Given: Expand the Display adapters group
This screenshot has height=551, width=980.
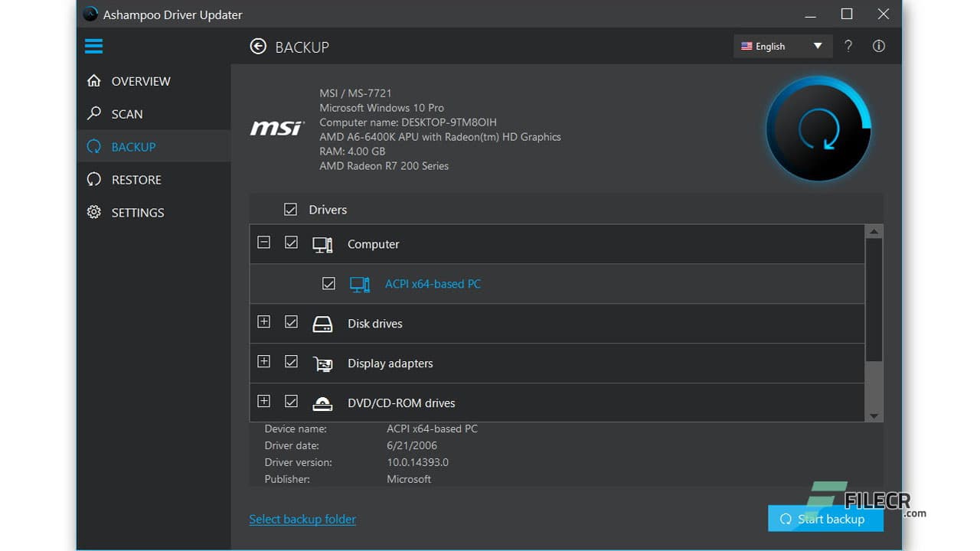Looking at the screenshot, I should (x=263, y=361).
